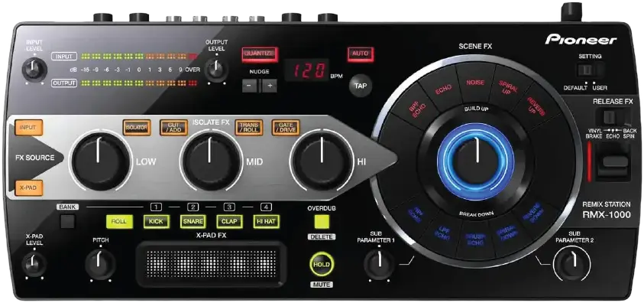
Task: Click the OUTPUT level meter
Action: tap(139, 83)
